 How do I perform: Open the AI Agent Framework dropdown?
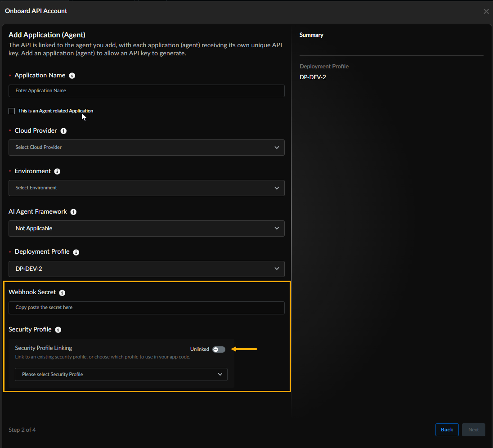(x=147, y=228)
